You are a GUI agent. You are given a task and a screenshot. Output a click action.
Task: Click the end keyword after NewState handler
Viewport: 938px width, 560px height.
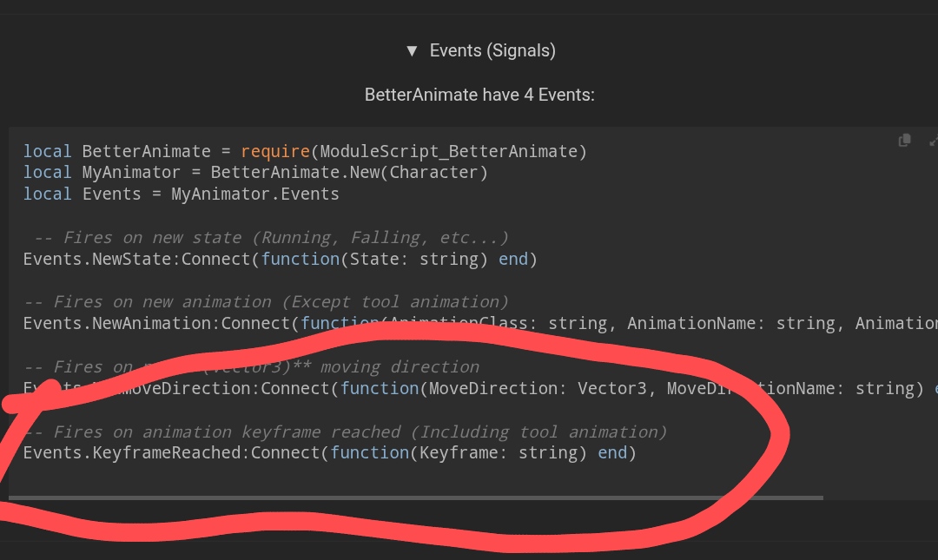513,258
